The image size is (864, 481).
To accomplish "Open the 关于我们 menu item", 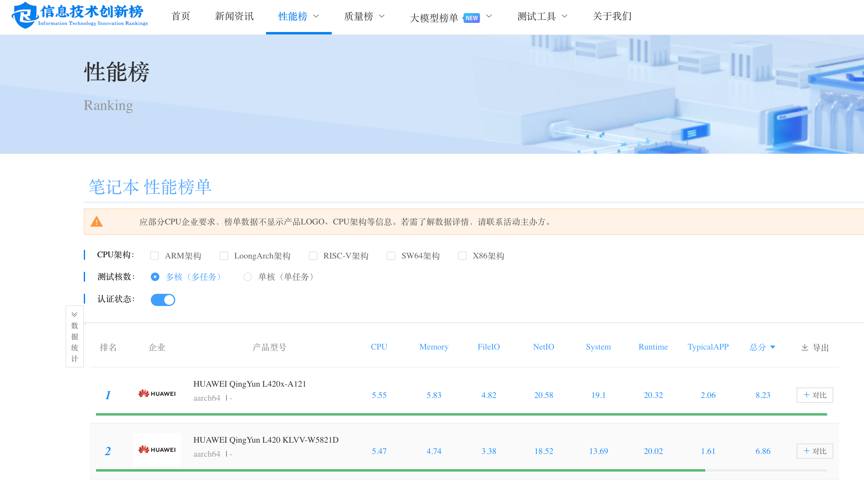I will [612, 17].
